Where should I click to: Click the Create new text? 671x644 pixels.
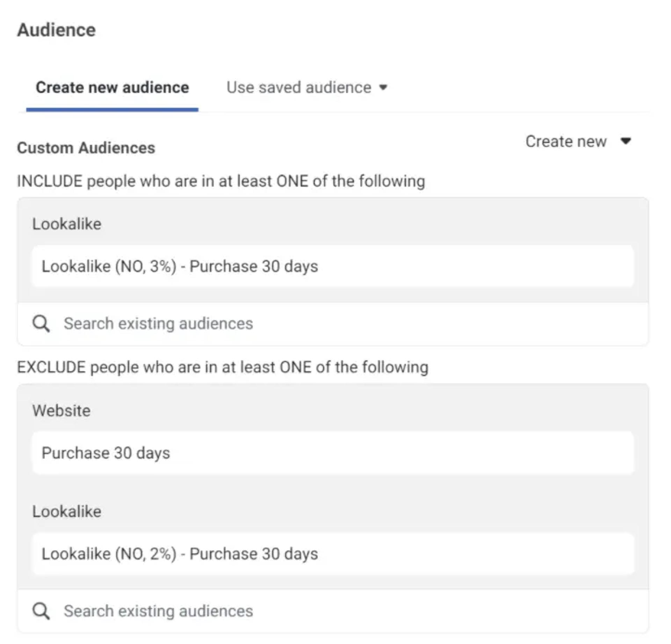(x=566, y=142)
